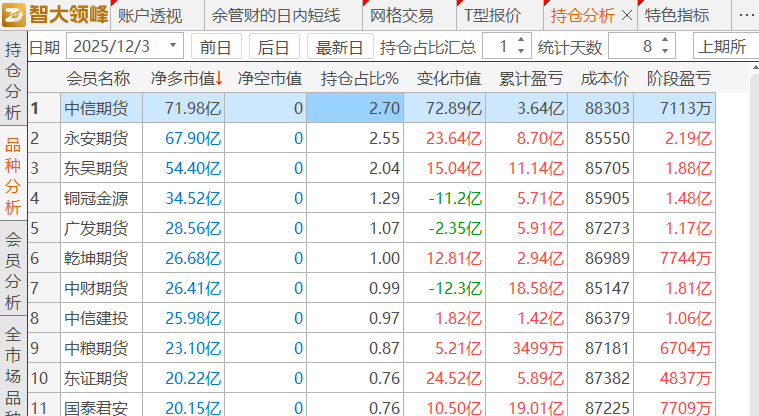
Task: Select the 中信期货 member row
Action: click(372, 108)
